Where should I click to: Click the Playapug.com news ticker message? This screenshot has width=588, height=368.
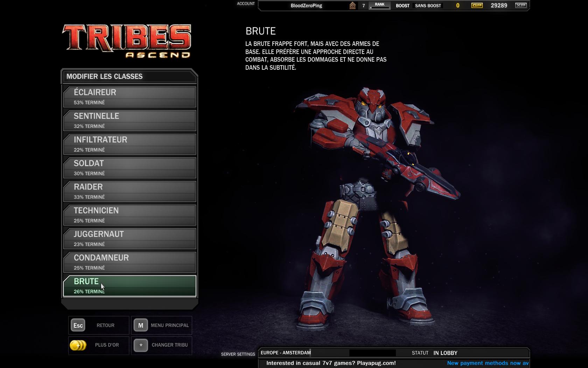(x=331, y=363)
